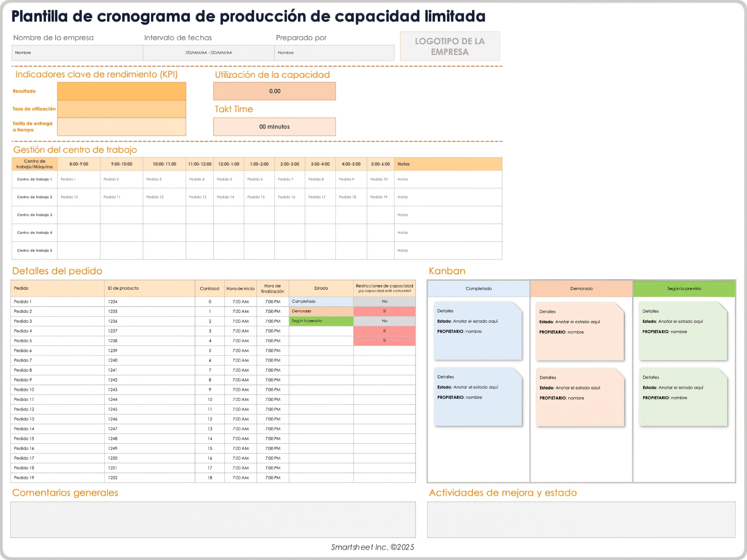Screen dimensions: 747x560
Task: Select the Completado Kanban column header
Action: click(479, 289)
